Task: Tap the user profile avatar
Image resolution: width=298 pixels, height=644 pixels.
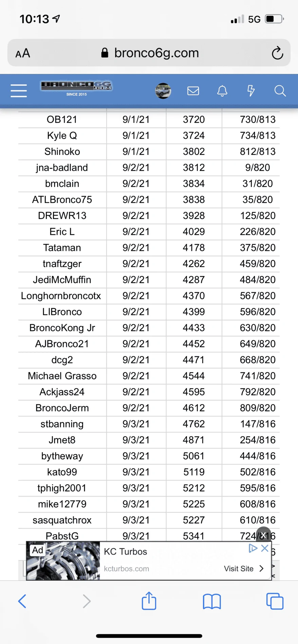Action: tap(163, 91)
